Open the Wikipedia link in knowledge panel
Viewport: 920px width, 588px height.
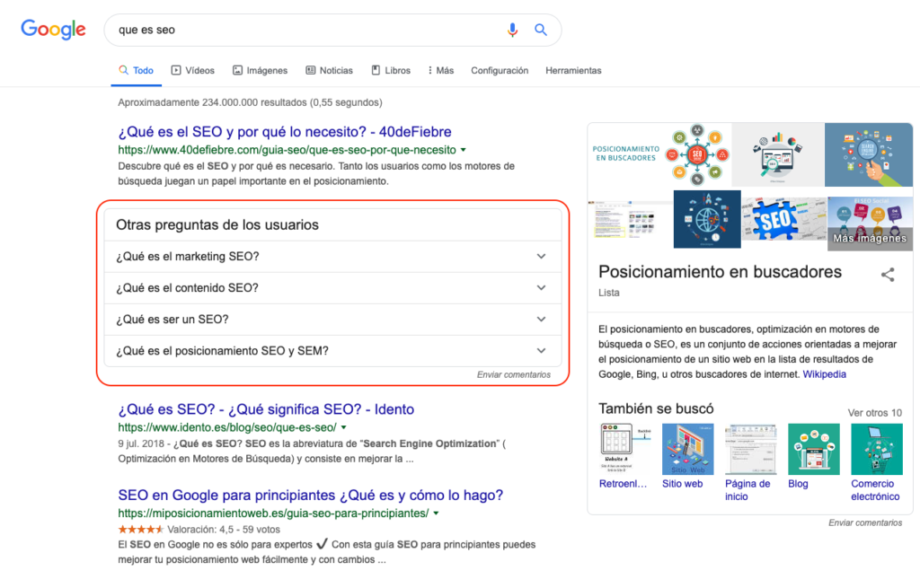(x=825, y=374)
